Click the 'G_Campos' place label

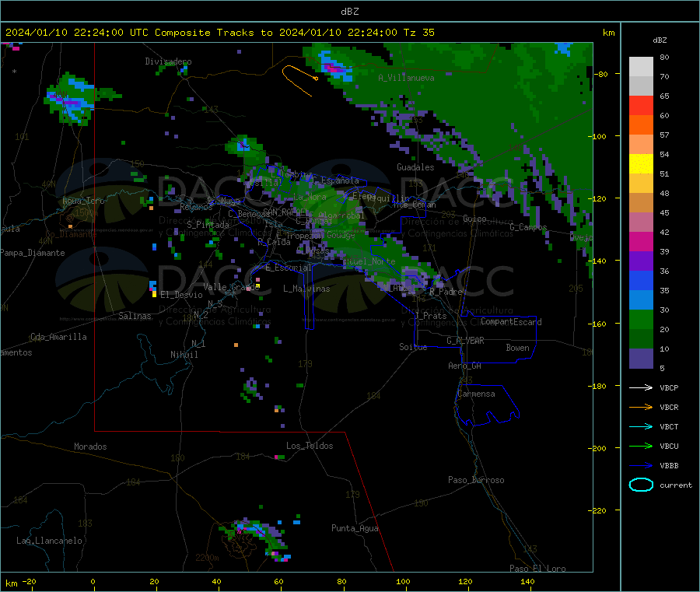[x=528, y=227]
